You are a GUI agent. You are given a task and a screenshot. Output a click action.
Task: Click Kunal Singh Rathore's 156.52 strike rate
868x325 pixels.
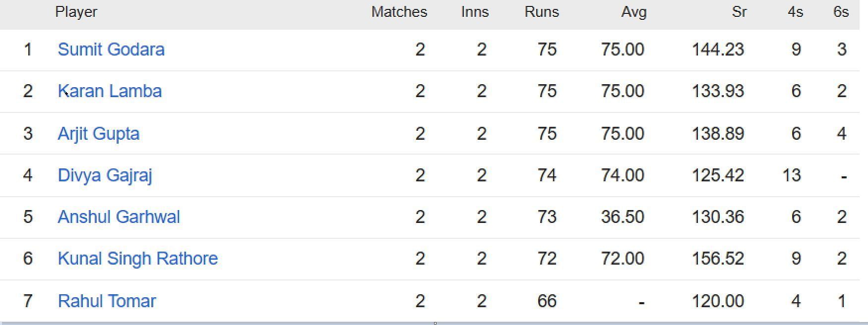coord(718,259)
